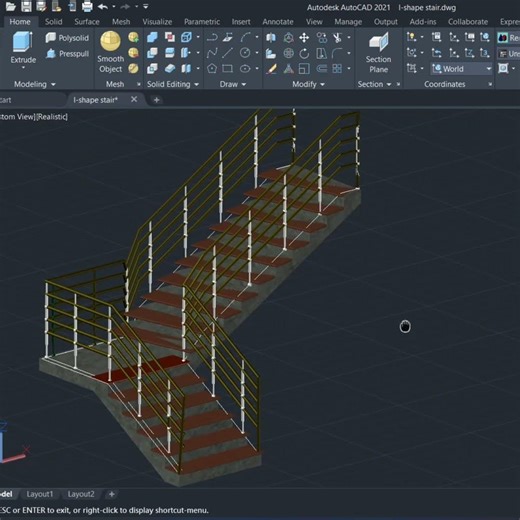The width and height of the screenshot is (520, 520).
Task: Close the l-shape stair drawing tab
Action: (x=134, y=99)
